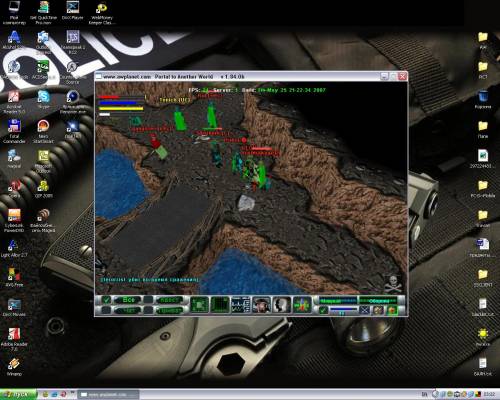Screen dimensions: 500x400
Task: Click the blue slider bar in game toolbar
Action: [x=343, y=309]
